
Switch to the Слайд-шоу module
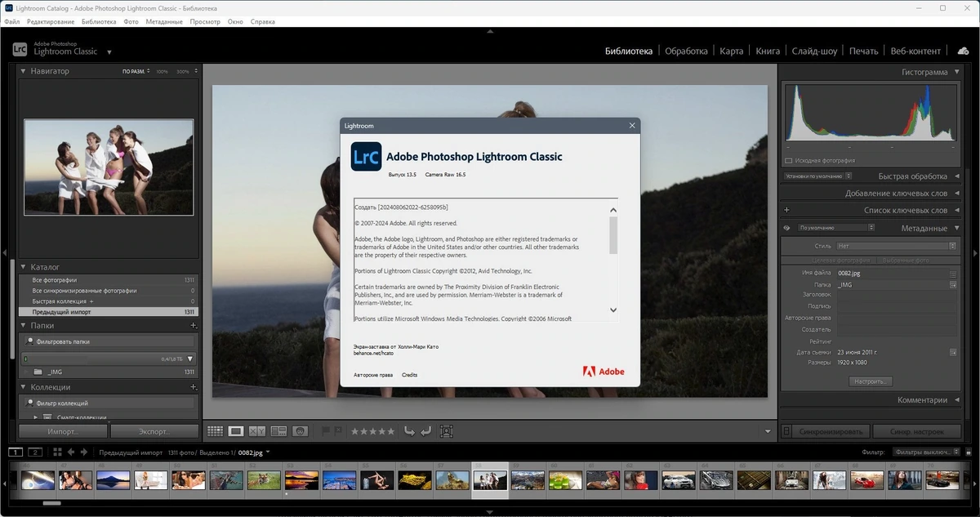(814, 51)
